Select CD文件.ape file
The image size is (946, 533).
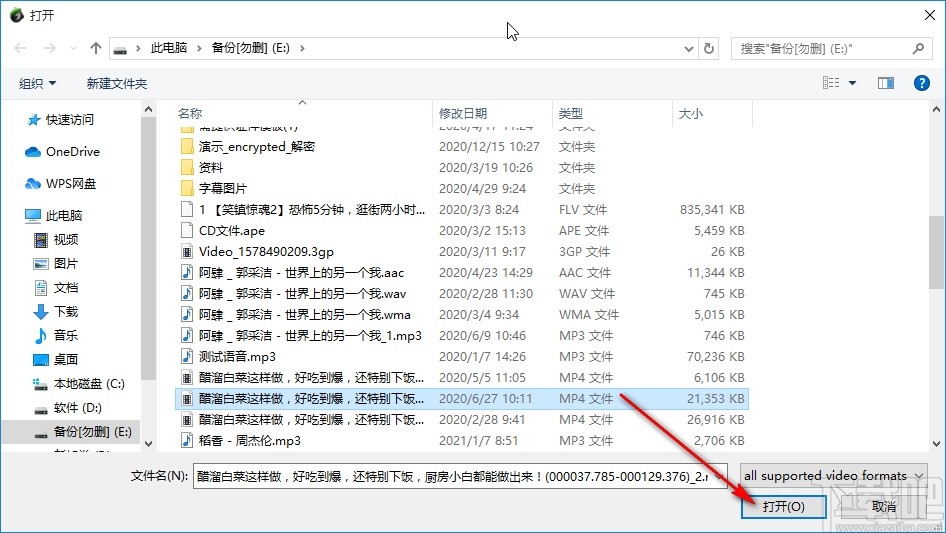point(462,231)
